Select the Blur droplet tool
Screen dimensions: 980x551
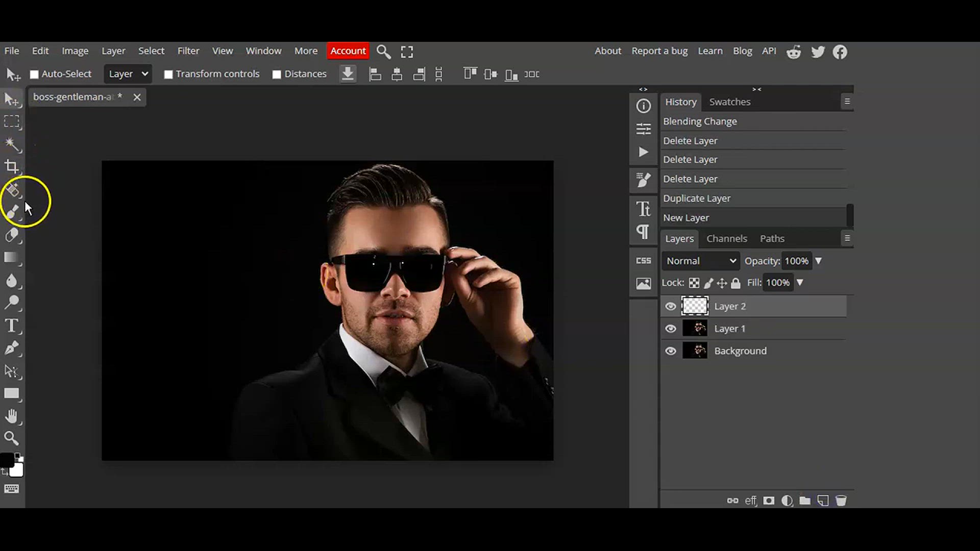[12, 280]
